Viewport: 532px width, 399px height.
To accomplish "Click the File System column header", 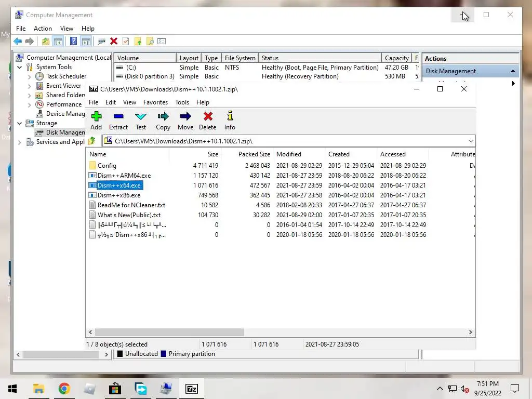I will coord(240,58).
